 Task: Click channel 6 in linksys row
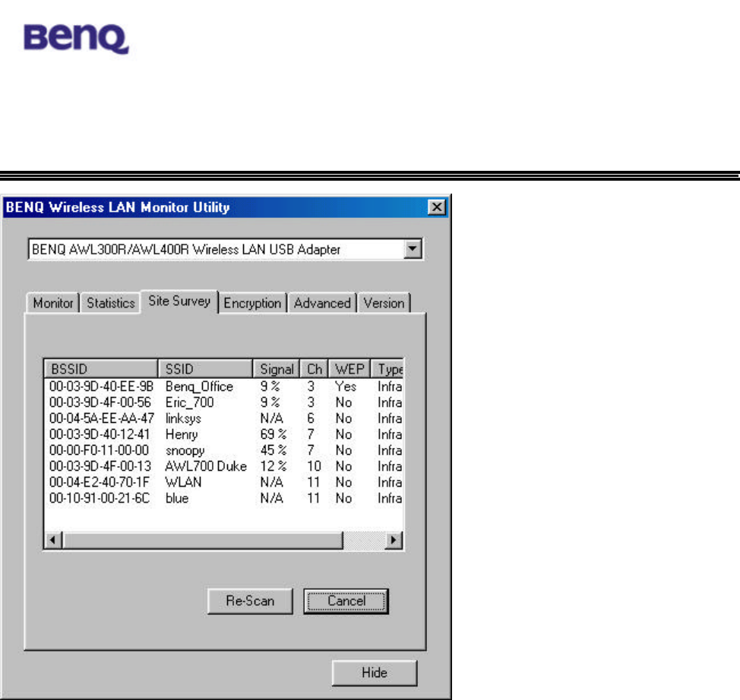pos(311,418)
